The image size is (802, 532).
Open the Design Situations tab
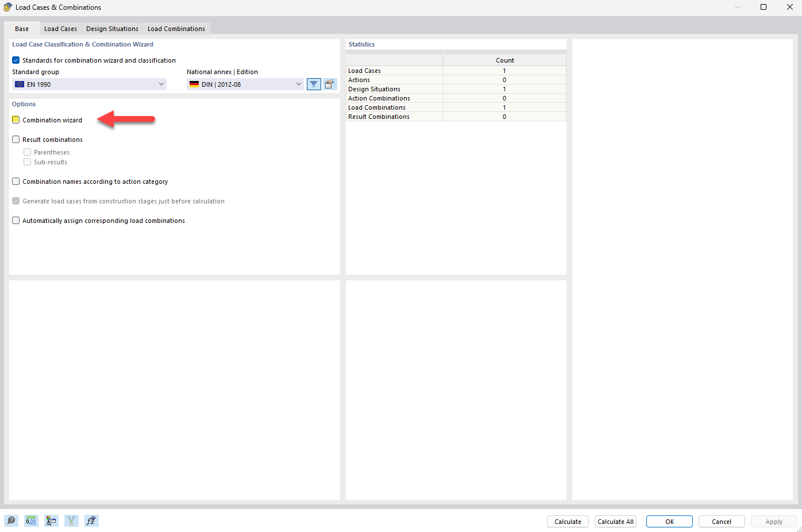(x=111, y=28)
